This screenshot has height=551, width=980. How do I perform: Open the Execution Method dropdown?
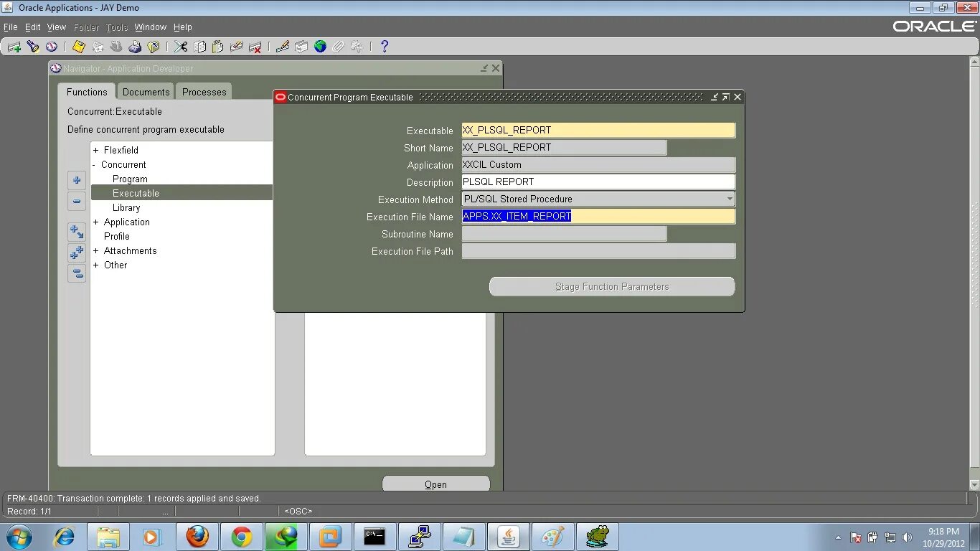click(x=730, y=199)
